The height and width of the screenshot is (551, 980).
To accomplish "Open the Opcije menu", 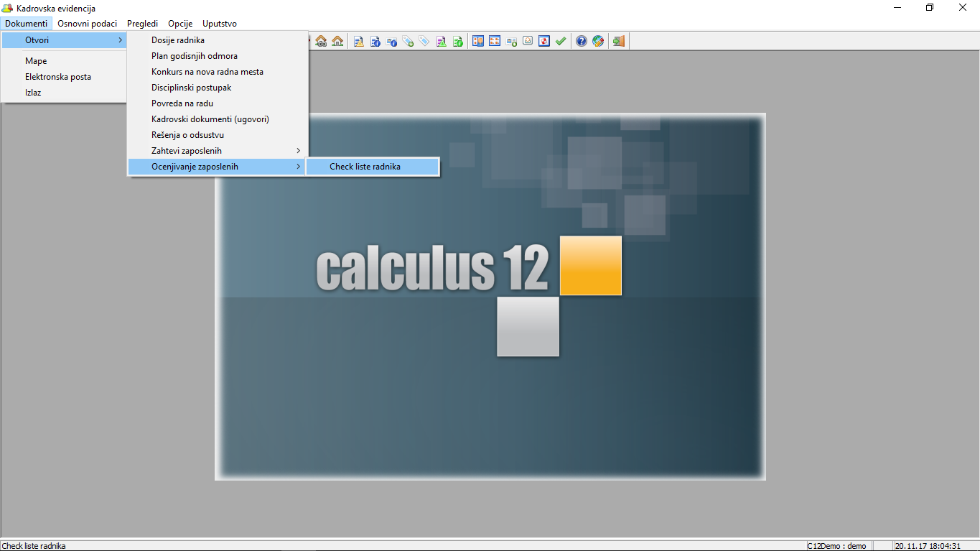I will tap(180, 24).
